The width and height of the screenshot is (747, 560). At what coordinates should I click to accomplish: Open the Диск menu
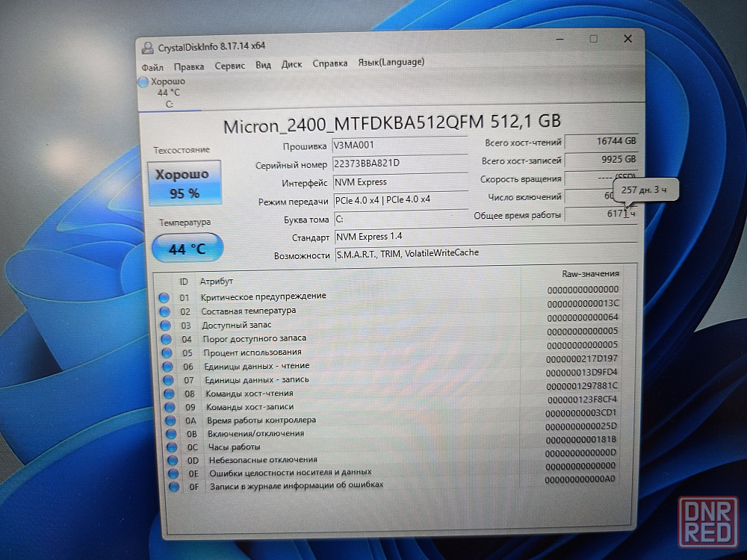(x=291, y=64)
